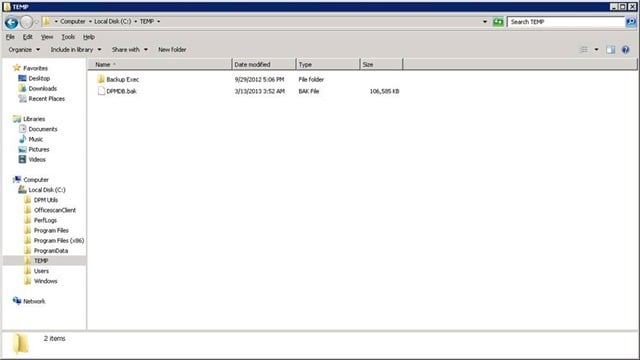Click the recent pages dropdown arrow
The width and height of the screenshot is (640, 360).
(x=36, y=22)
